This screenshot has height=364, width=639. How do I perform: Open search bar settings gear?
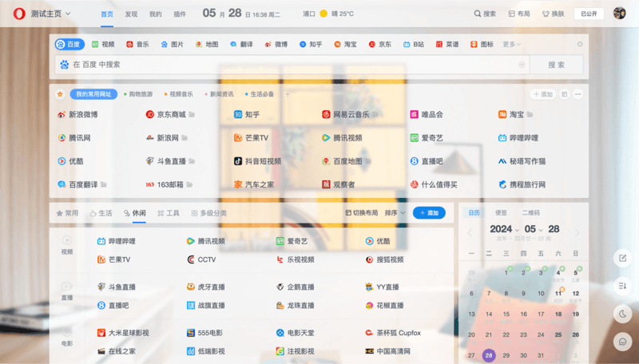[x=580, y=44]
